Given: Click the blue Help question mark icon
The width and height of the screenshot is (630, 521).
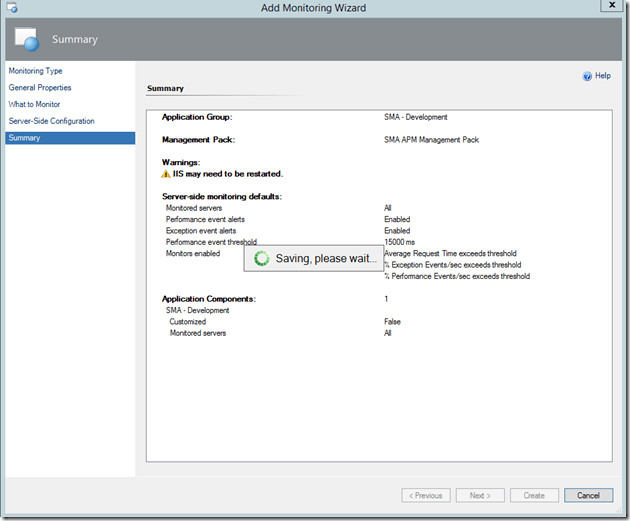Looking at the screenshot, I should click(x=586, y=76).
